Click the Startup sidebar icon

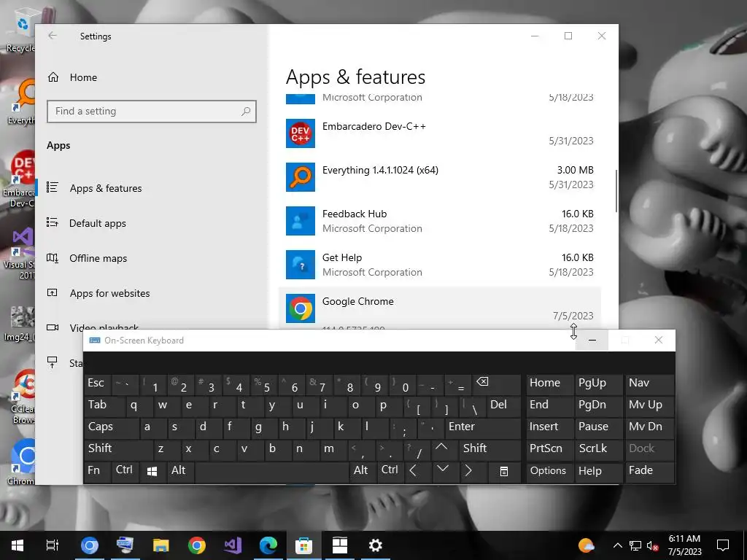pos(53,362)
